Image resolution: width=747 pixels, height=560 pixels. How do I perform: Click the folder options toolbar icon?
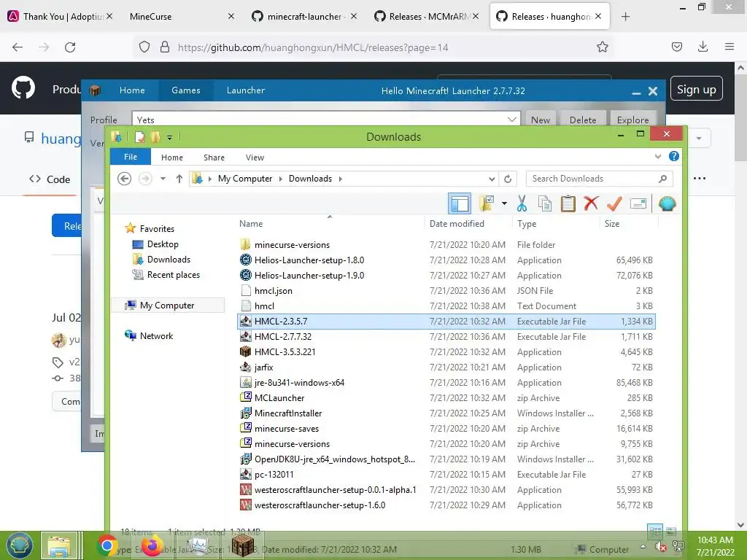[487, 203]
